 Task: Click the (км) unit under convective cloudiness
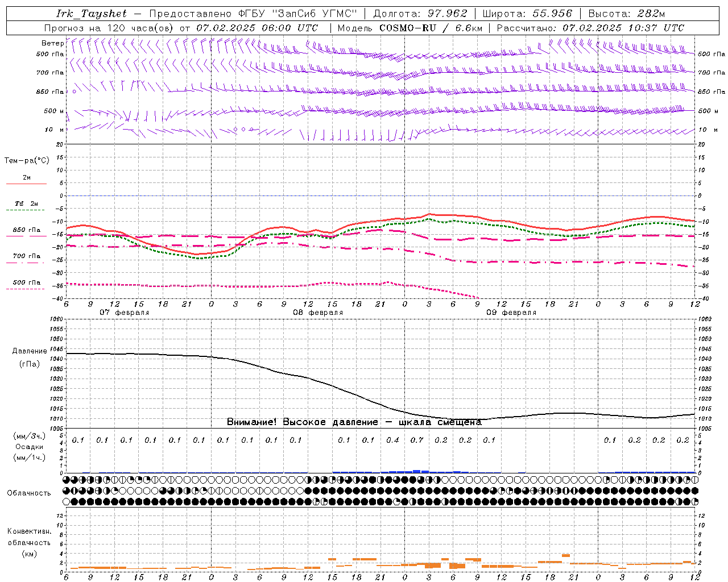pyautogui.click(x=29, y=554)
